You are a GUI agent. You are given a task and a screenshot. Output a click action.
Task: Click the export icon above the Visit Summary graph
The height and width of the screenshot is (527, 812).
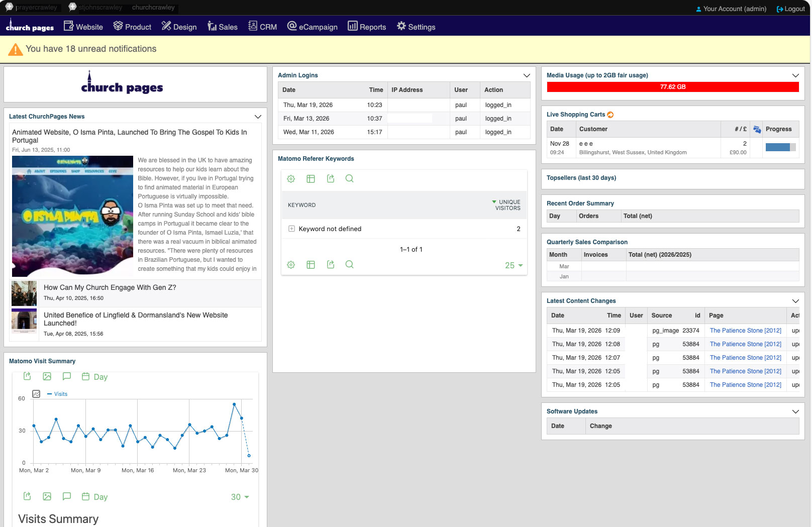[x=28, y=376]
